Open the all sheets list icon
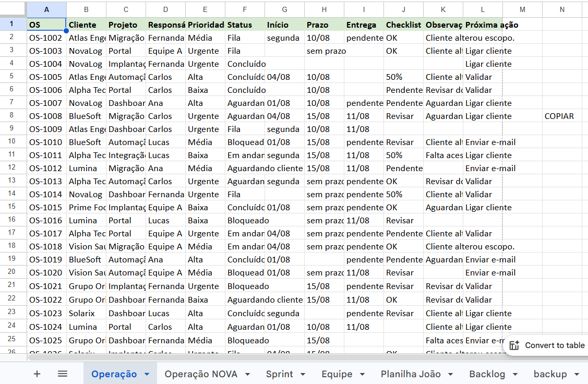The width and height of the screenshot is (588, 384). (63, 374)
